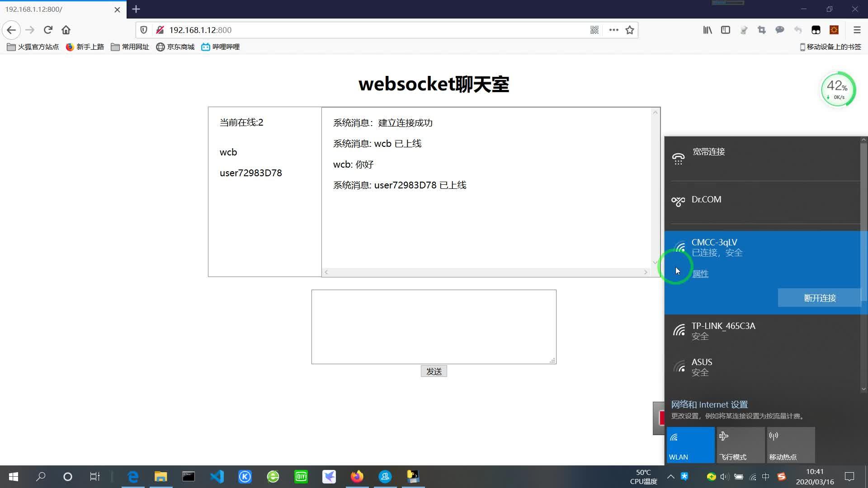Open the Firefox hamburger menu
Image resolution: width=868 pixels, height=488 pixels.
(857, 30)
